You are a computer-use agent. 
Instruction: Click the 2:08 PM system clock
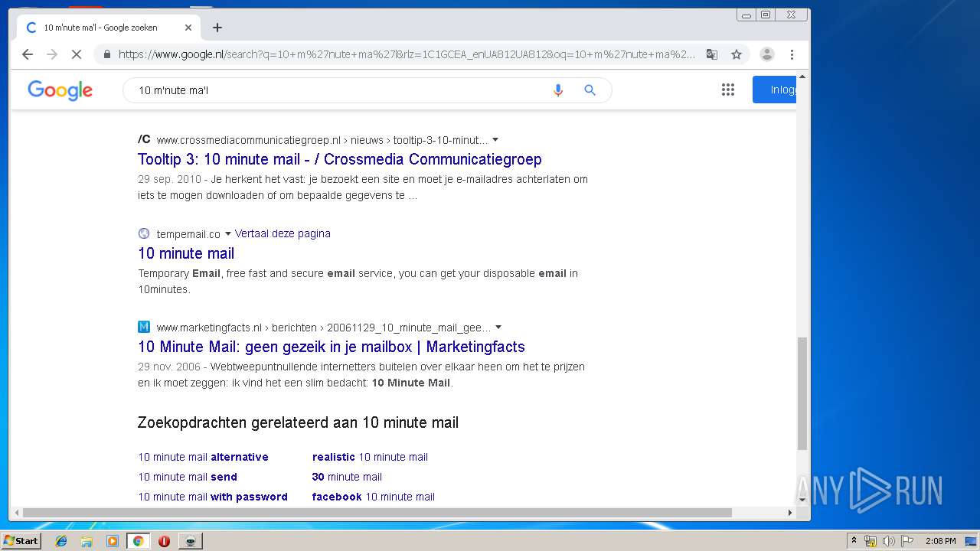[940, 541]
